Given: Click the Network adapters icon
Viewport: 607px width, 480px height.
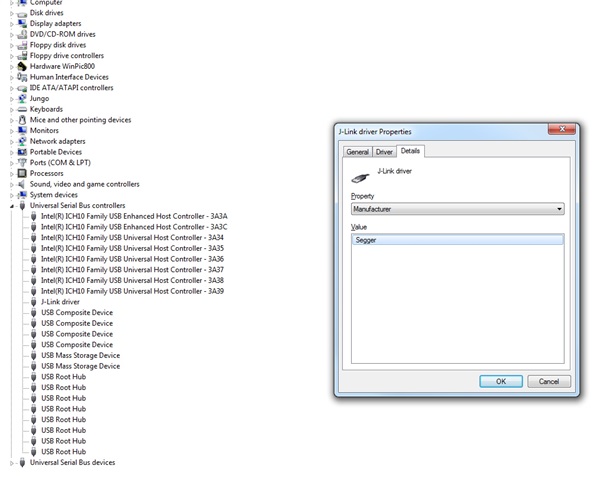Looking at the screenshot, I should click(22, 141).
